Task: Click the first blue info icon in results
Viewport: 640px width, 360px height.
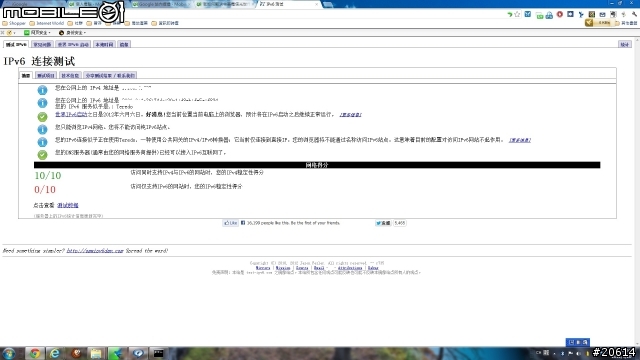Action: 42,90
